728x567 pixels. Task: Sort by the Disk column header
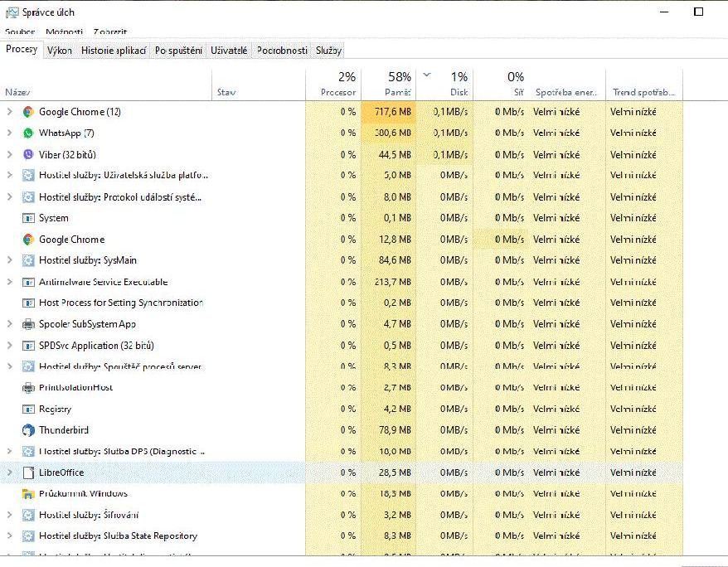(x=444, y=85)
